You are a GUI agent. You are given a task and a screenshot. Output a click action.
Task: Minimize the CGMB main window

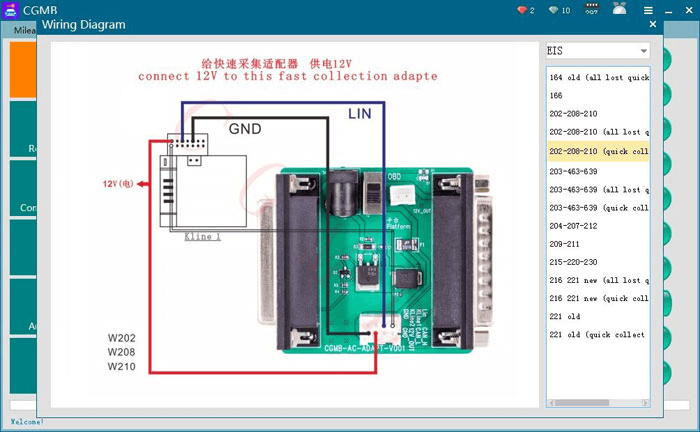[x=668, y=10]
